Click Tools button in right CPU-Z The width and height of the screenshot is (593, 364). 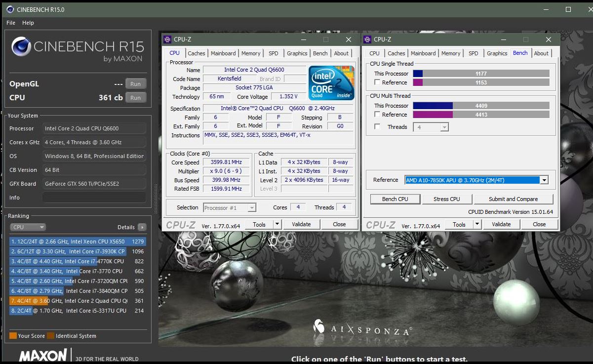click(x=459, y=224)
